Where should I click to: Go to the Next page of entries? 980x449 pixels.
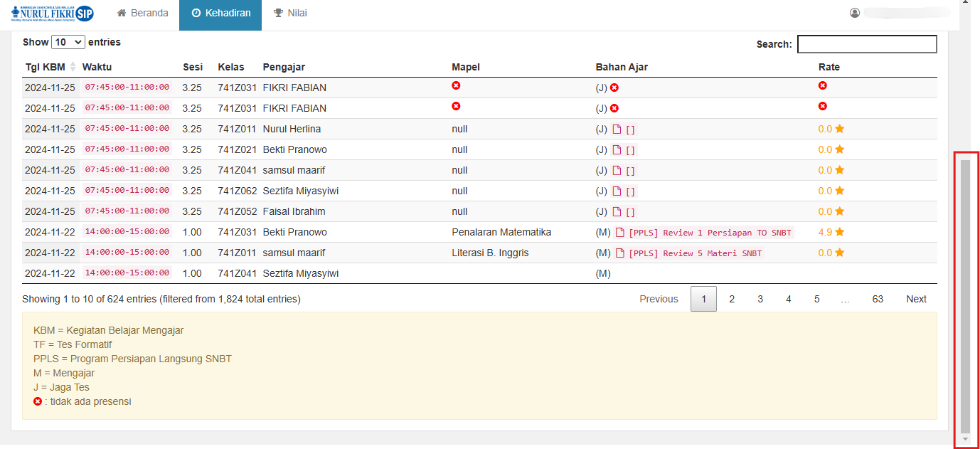pyautogui.click(x=916, y=299)
